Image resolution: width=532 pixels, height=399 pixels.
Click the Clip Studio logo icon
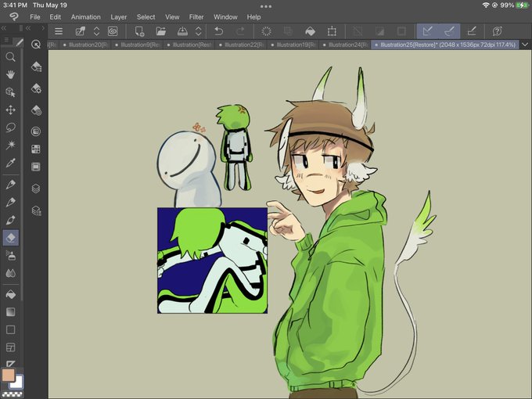coord(14,16)
